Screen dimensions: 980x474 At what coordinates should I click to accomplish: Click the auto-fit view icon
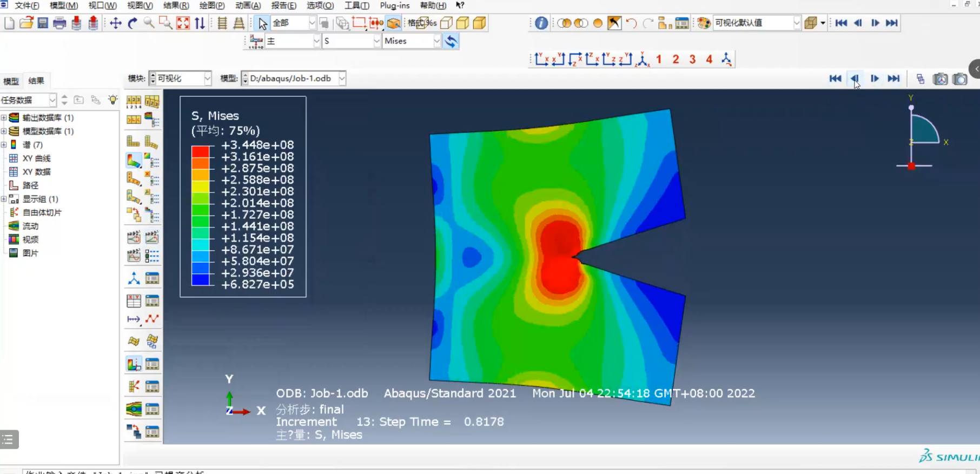click(x=183, y=23)
